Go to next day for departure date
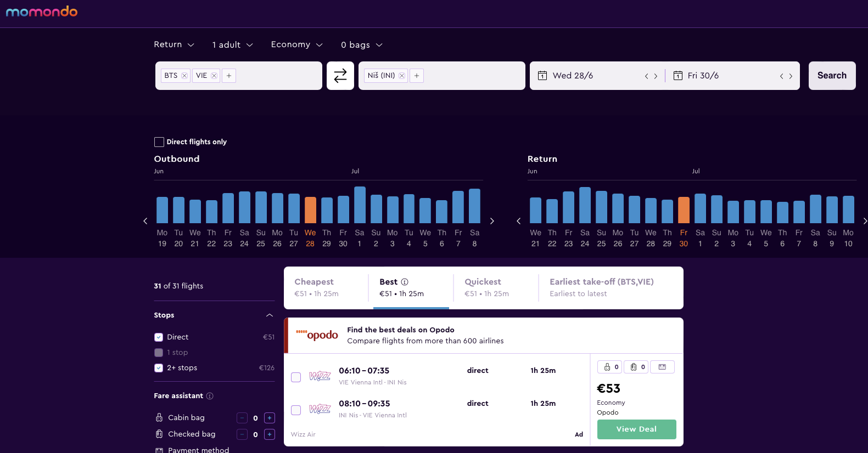868x453 pixels. [656, 76]
